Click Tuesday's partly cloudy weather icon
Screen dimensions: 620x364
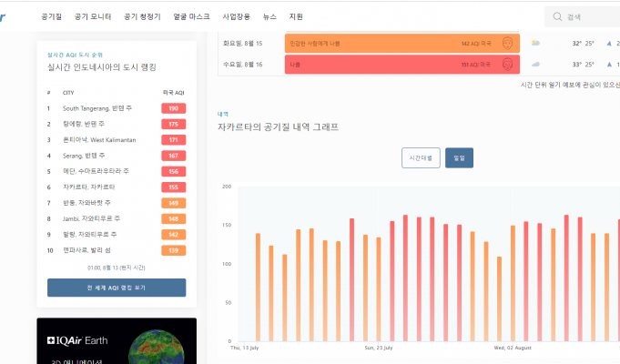pyautogui.click(x=535, y=43)
